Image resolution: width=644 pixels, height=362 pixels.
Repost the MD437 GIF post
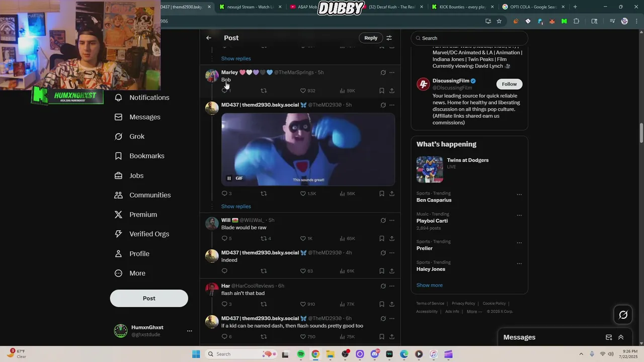pos(264,194)
